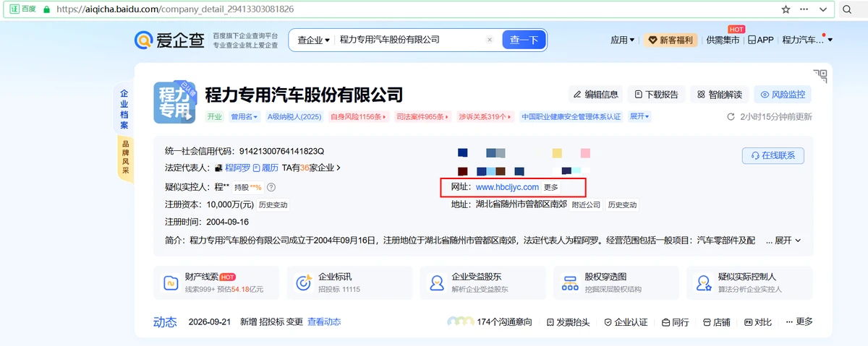The image size is (868, 346).
Task: Click the A级纳税人(2025) tag
Action: (294, 116)
